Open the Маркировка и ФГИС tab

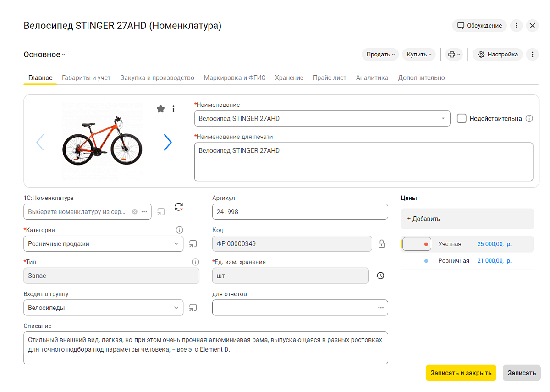click(235, 78)
